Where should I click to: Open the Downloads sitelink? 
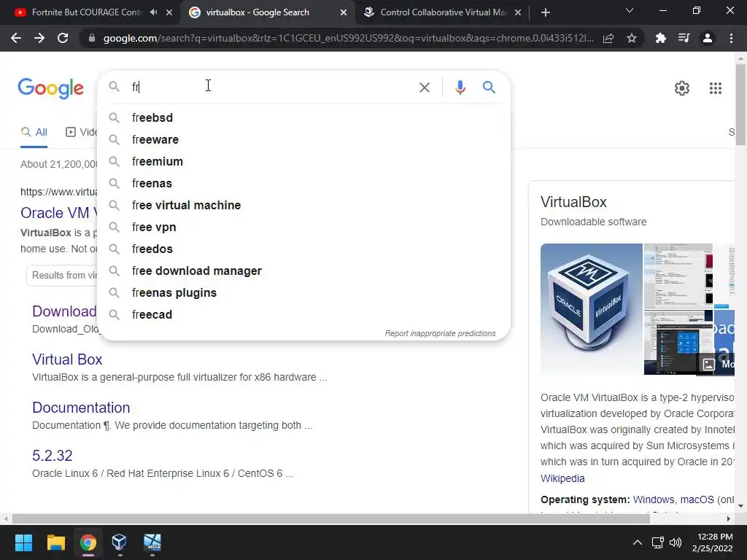(64, 311)
